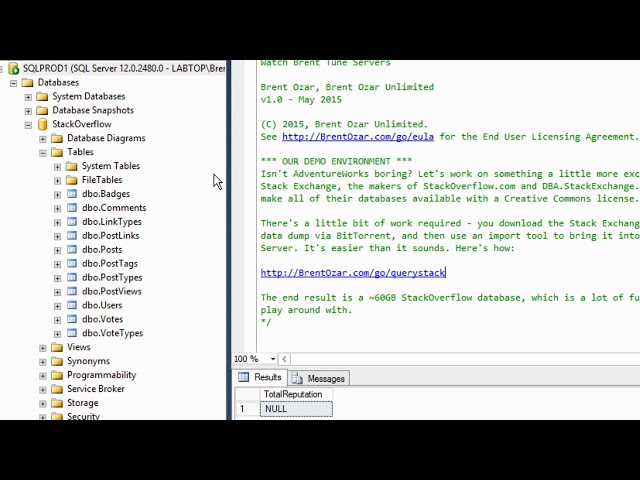Click the Service Broker folder icon
The height and width of the screenshot is (480, 640).
click(x=57, y=389)
